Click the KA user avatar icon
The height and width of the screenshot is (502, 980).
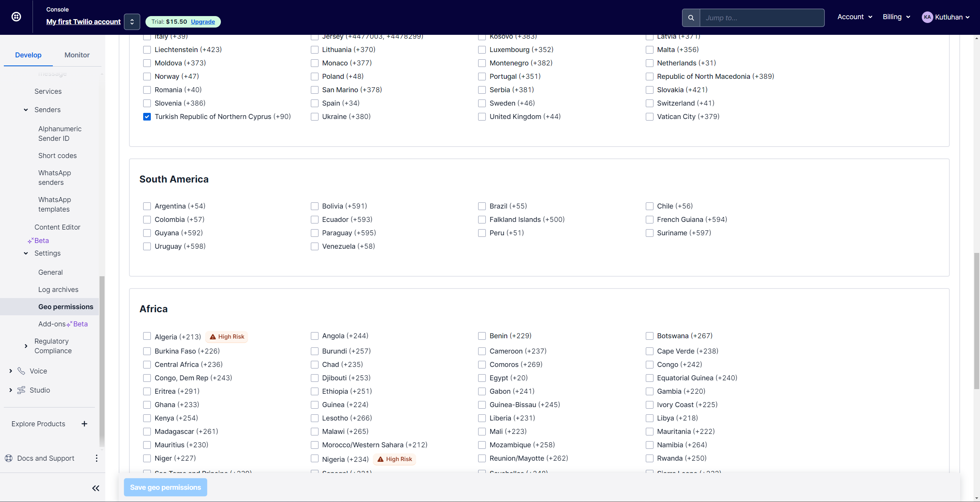pyautogui.click(x=927, y=17)
